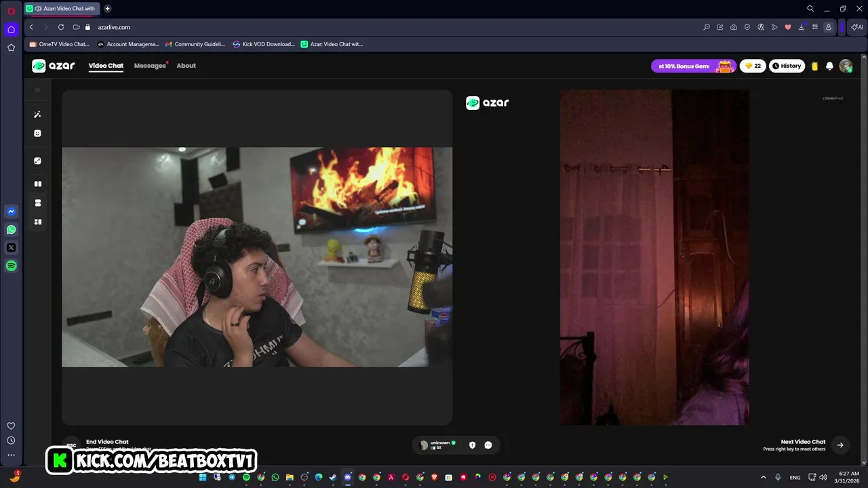The height and width of the screenshot is (488, 868).
Task: Open the sidebar three-dots more menu
Action: coord(11,455)
